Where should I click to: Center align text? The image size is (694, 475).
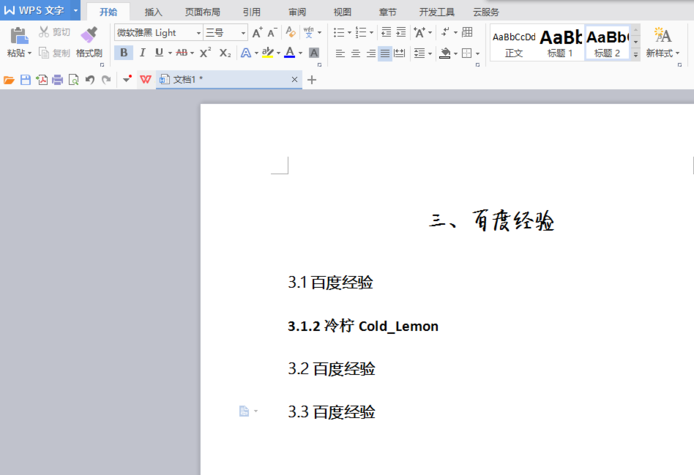(355, 54)
